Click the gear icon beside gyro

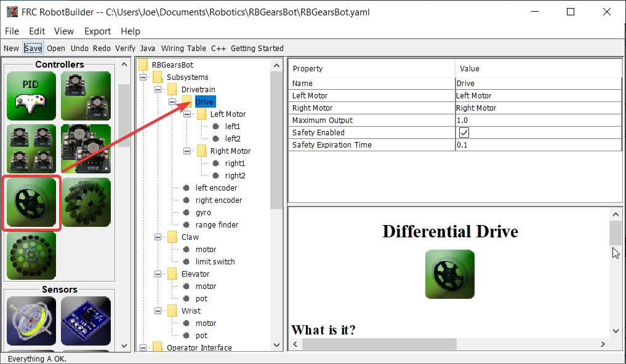point(187,213)
